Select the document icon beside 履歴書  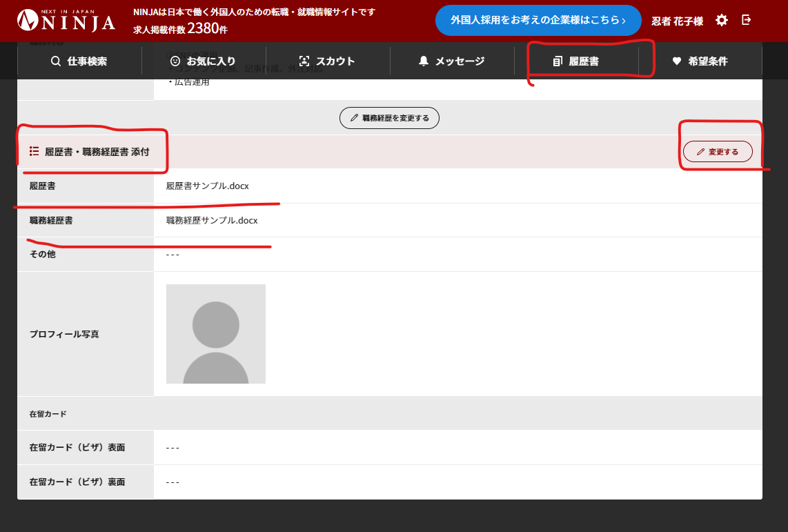556,61
